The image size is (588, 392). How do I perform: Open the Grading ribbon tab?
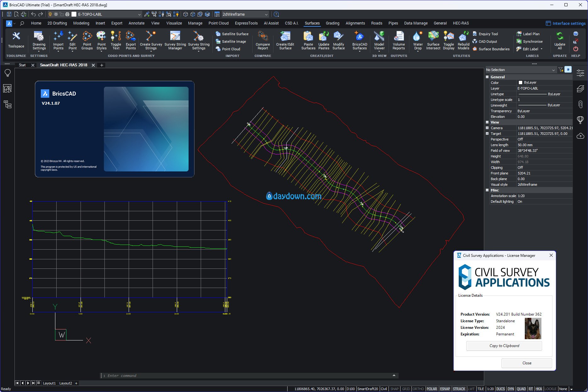click(x=333, y=23)
